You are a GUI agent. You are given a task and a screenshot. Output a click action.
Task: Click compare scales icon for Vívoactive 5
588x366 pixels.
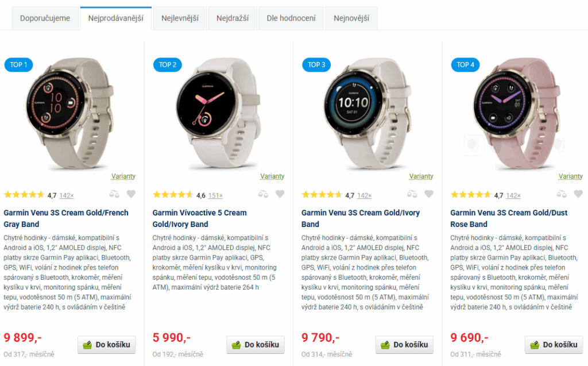tap(263, 194)
